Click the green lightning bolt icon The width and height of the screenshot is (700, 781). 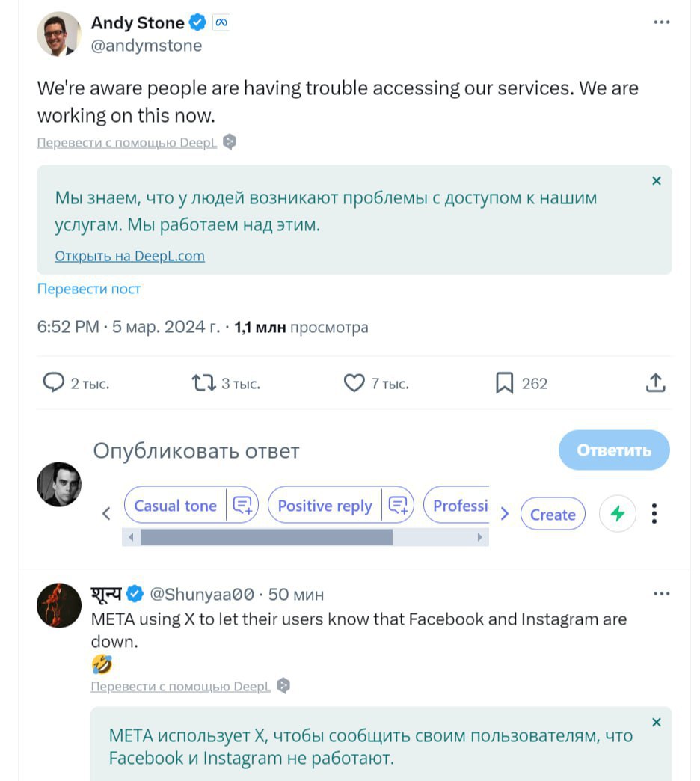[x=618, y=514]
